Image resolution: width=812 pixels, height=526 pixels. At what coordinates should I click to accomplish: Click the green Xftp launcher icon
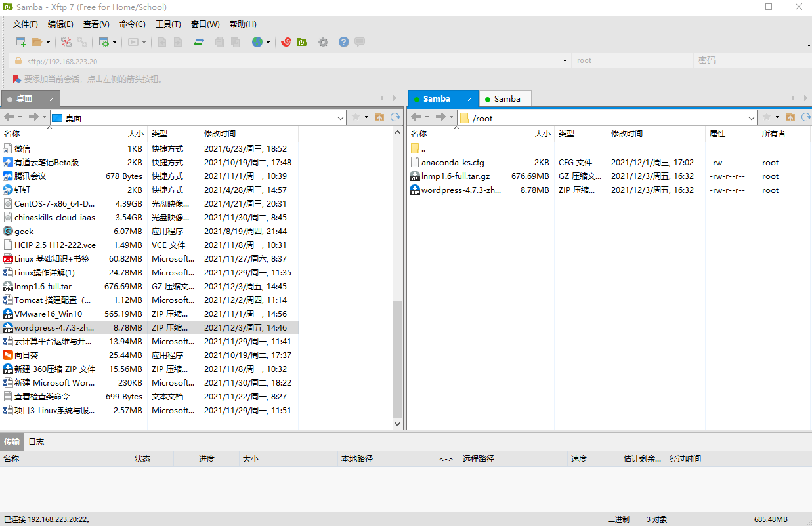(x=302, y=42)
